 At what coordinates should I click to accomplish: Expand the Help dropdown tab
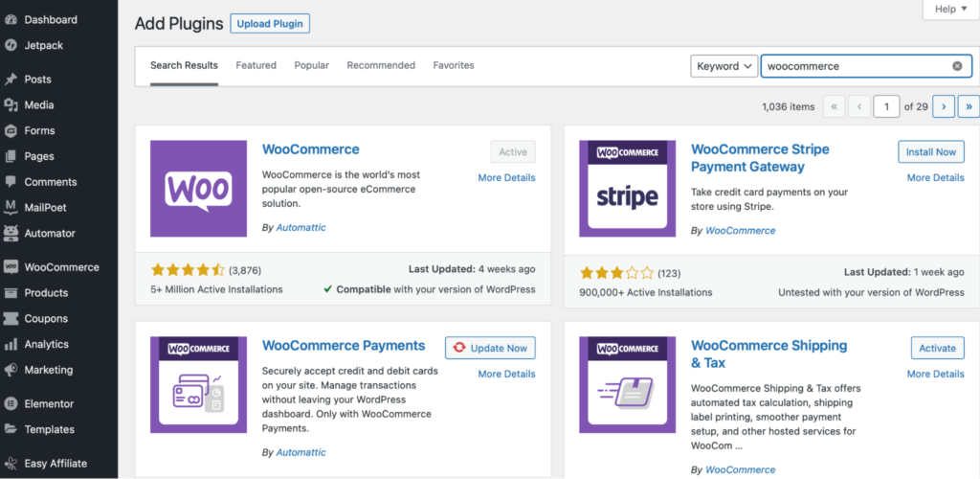pos(950,10)
